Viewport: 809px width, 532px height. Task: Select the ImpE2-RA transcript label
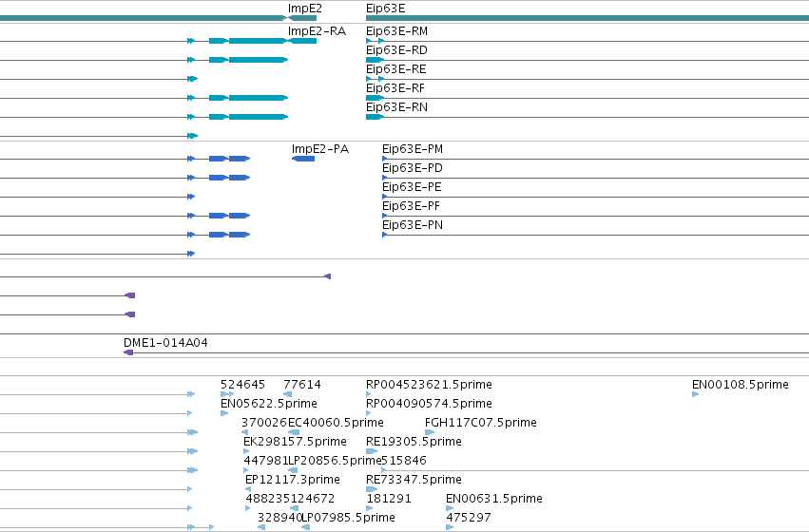(317, 31)
